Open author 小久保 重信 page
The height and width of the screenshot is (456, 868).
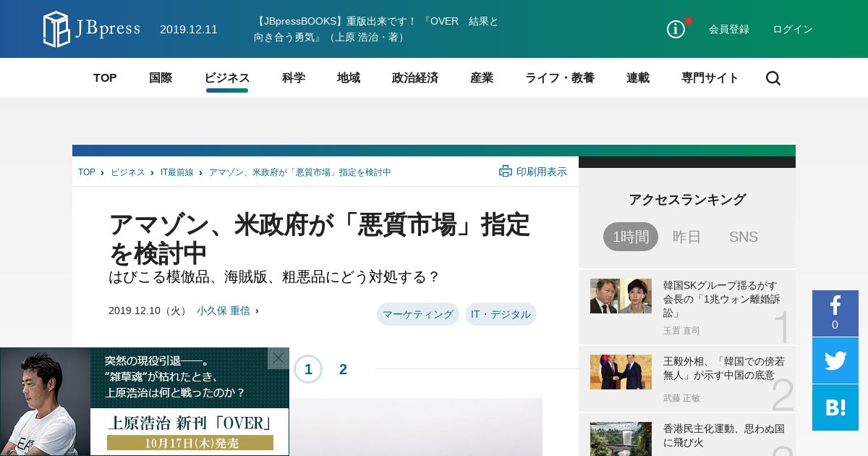click(x=224, y=311)
